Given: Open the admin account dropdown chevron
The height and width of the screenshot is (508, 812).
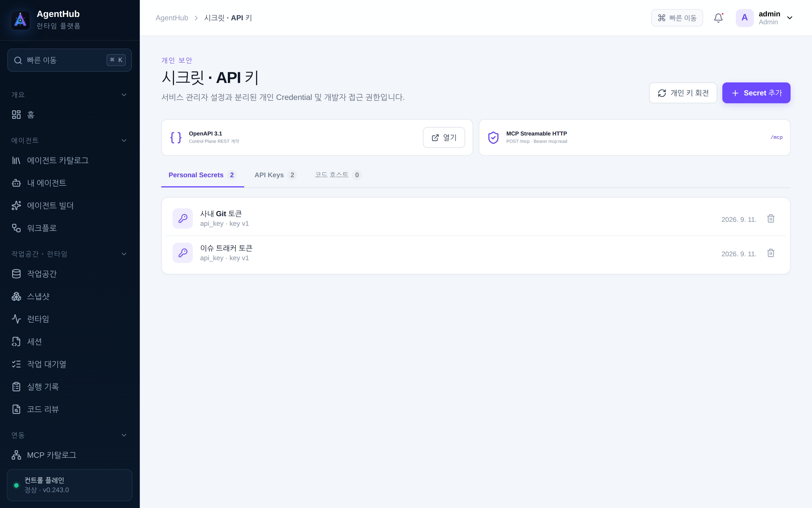Looking at the screenshot, I should 789,18.
